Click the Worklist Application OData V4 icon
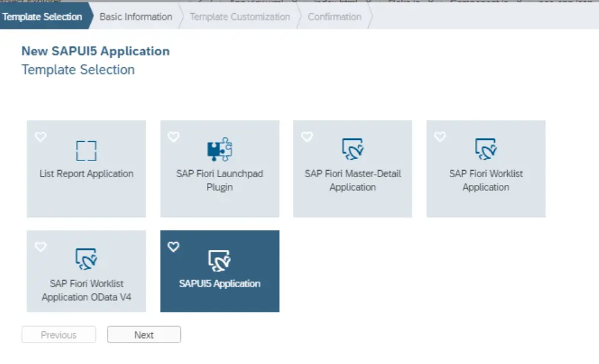This screenshot has height=364, width=599. 87,259
